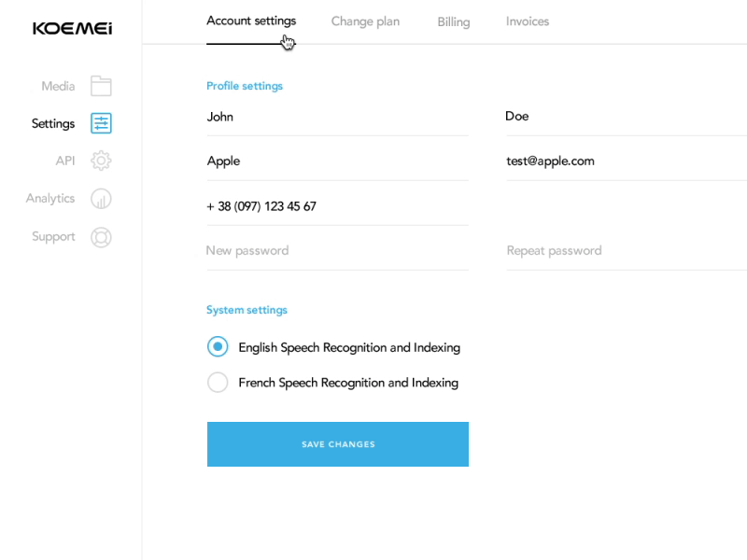This screenshot has height=560, width=747.
Task: Click the Support circle icon
Action: pos(101,236)
